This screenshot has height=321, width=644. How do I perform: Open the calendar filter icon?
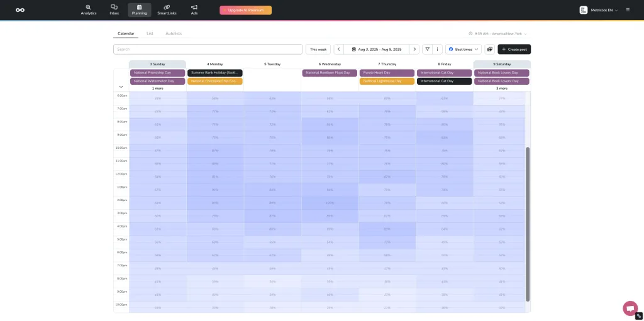(x=427, y=49)
